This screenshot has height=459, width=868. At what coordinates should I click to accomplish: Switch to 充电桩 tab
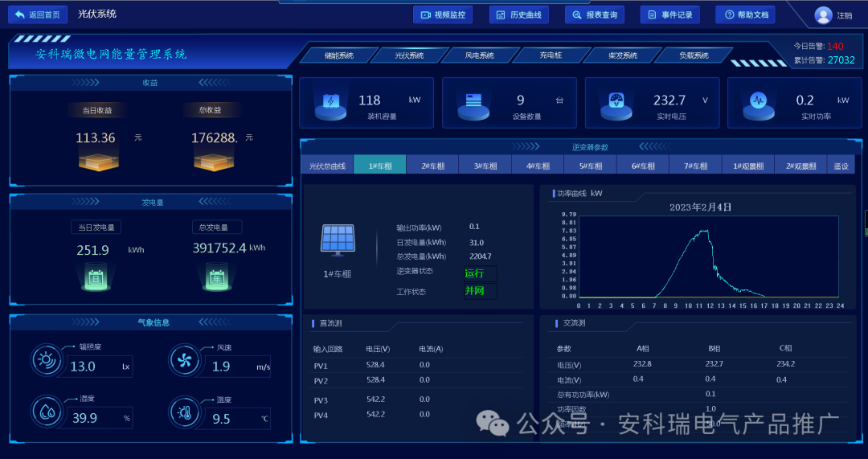[551, 55]
